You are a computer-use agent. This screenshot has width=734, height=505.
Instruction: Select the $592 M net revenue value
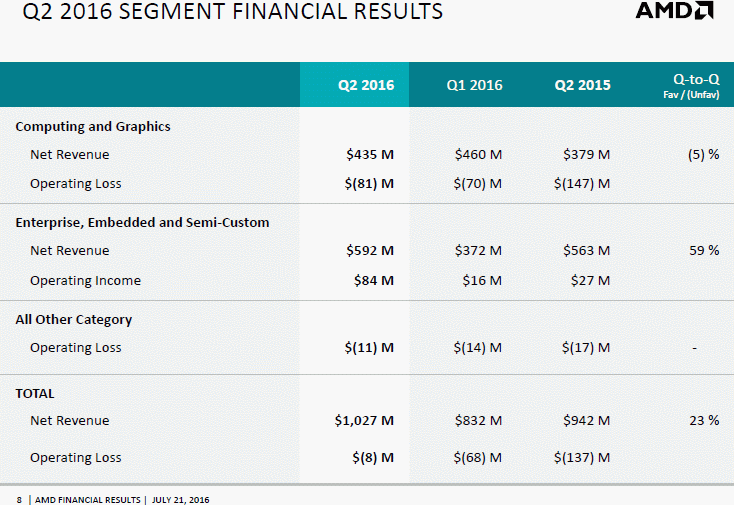click(370, 250)
